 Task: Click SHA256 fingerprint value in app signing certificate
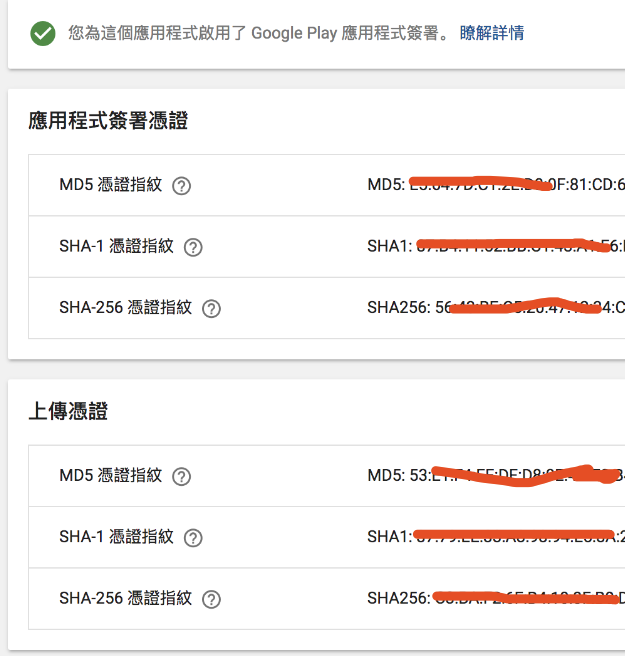pos(496,308)
